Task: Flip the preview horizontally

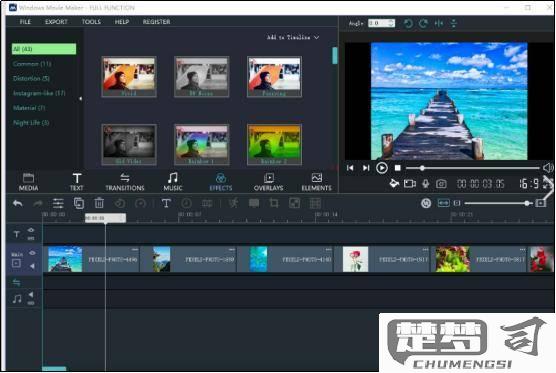Action: click(x=439, y=24)
